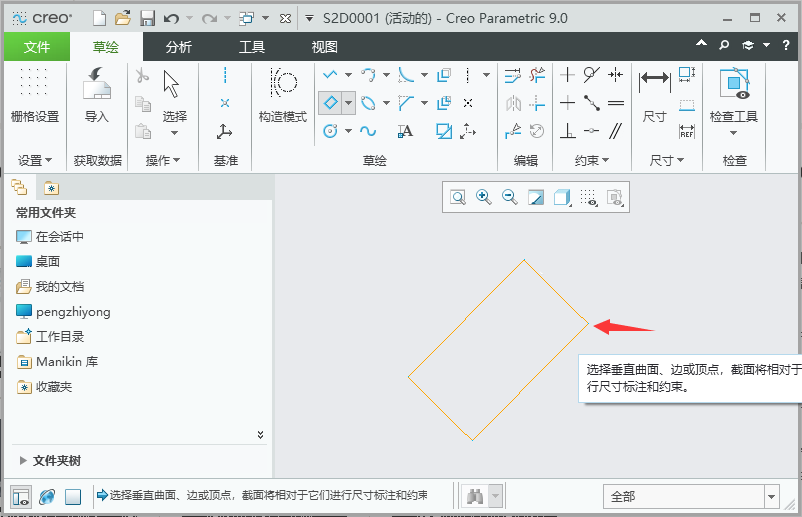
Task: Expand the 尺寸 group dropdown
Action: pyautogui.click(x=666, y=161)
